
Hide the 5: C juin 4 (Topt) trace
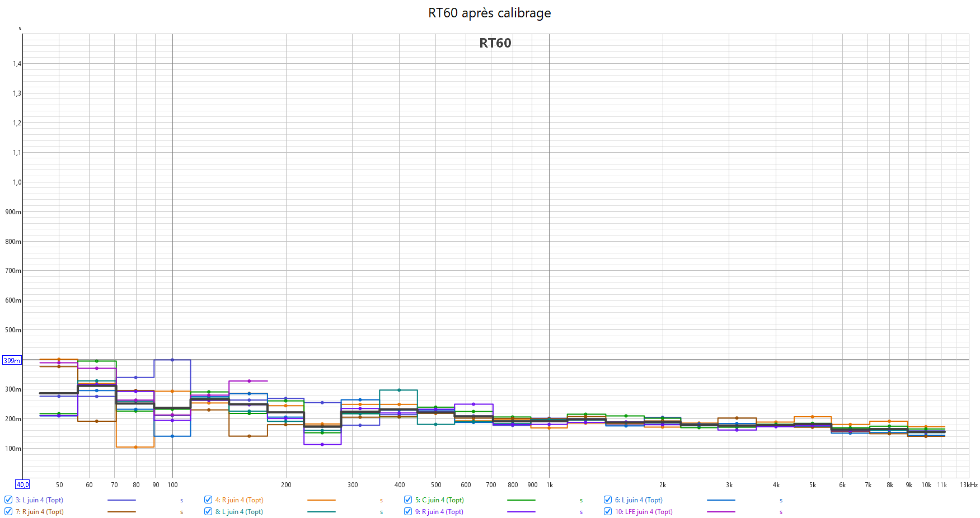(x=408, y=500)
